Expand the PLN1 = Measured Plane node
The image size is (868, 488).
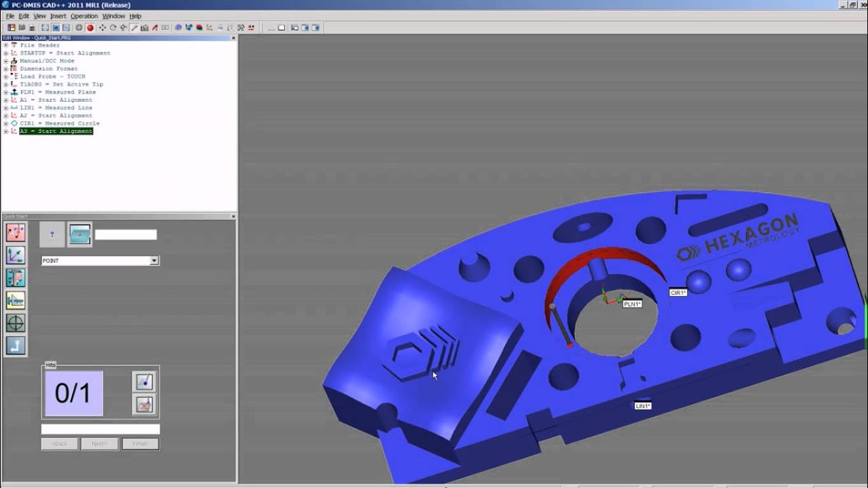point(6,92)
